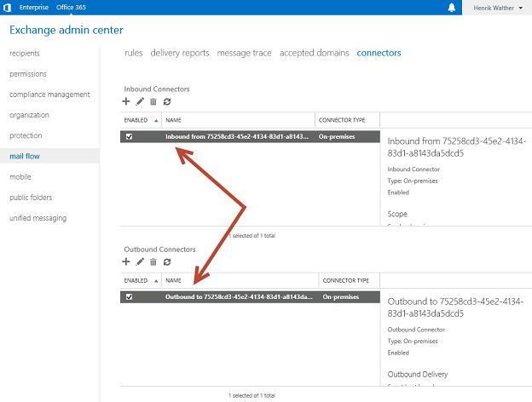Select the Inbound from 75258cd3 connector row
This screenshot has height=402, width=532.
(250, 136)
